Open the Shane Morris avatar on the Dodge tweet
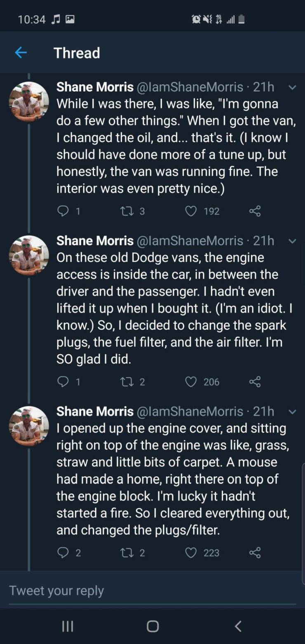 click(29, 255)
